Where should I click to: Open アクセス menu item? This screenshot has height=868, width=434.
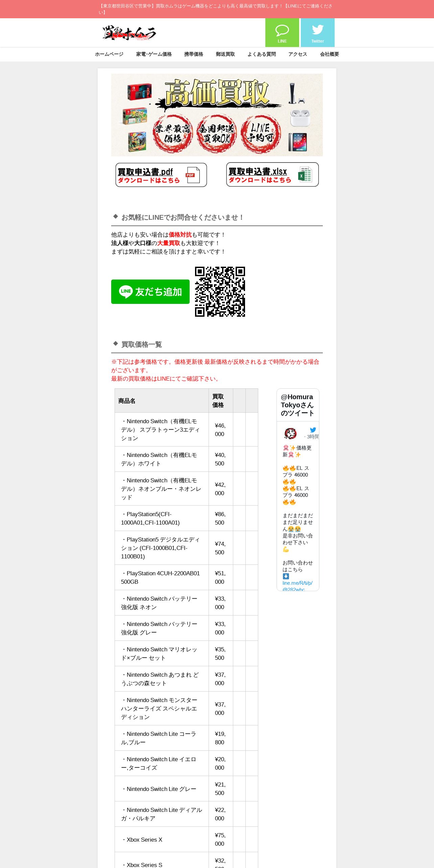298,54
